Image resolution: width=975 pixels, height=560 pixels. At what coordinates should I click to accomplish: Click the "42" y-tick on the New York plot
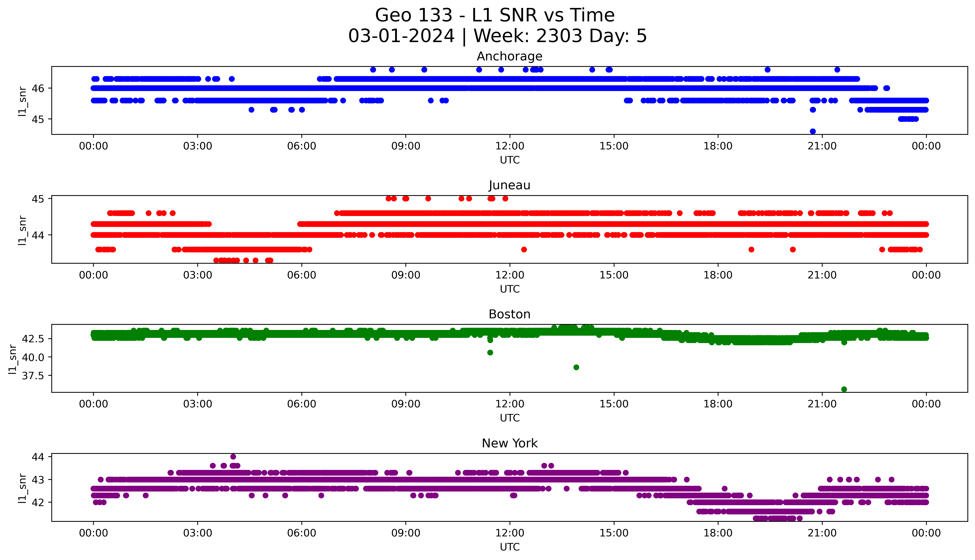38,503
